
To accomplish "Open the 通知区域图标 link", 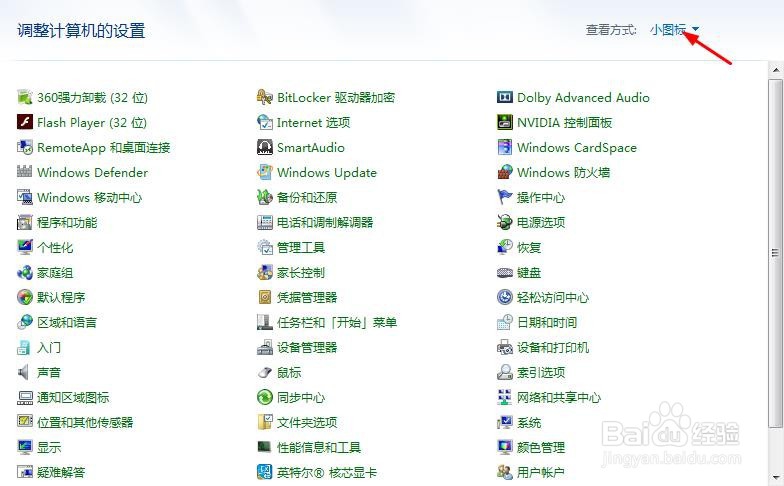I will click(x=73, y=398).
